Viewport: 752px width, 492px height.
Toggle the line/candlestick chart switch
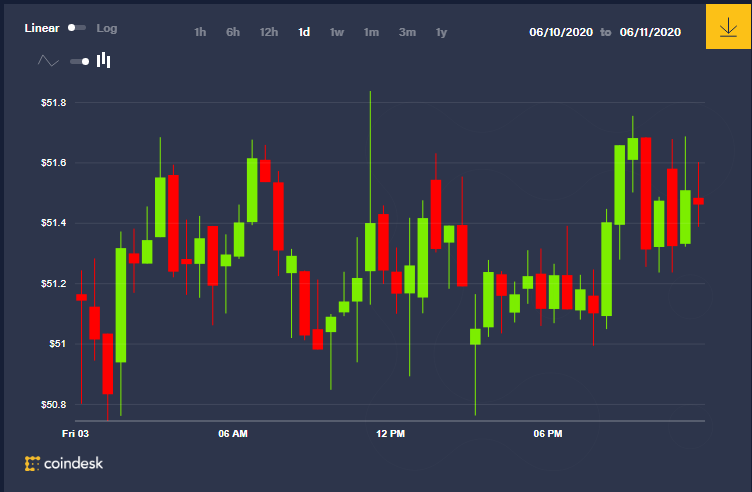(80, 61)
